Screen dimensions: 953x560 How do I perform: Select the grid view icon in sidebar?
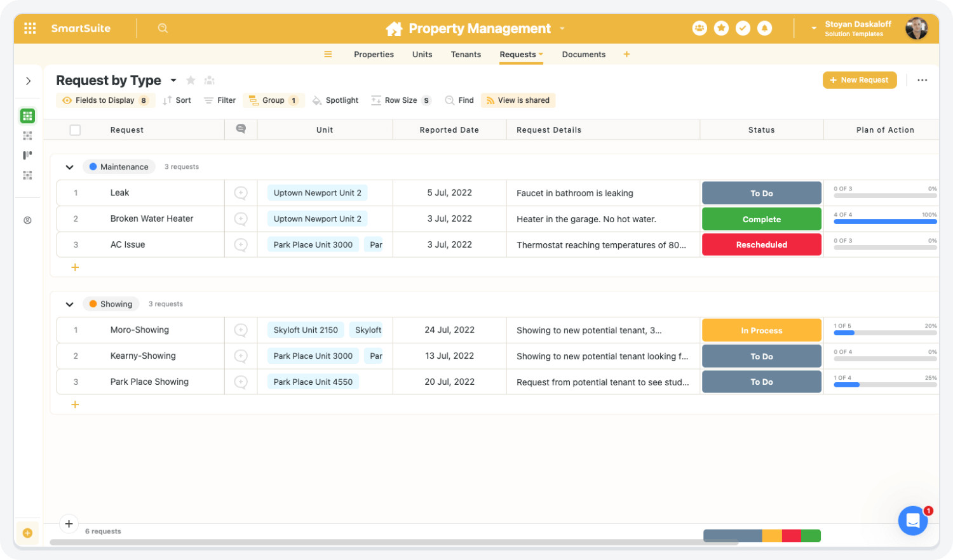27,116
